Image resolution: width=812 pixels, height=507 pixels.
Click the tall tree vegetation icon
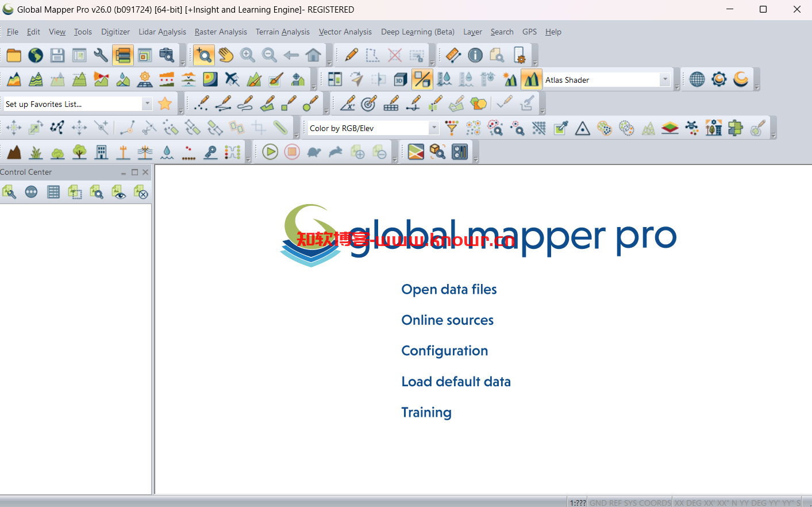[x=79, y=152]
